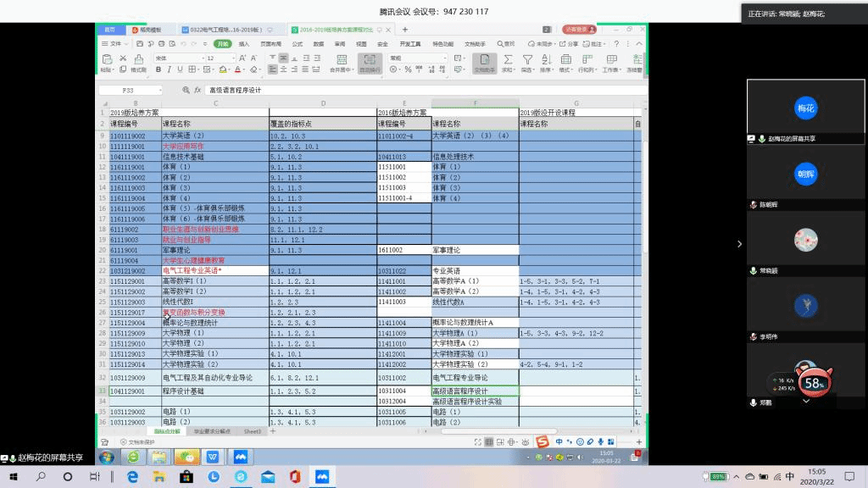Click the red login account button
Image resolution: width=868 pixels, height=488 pixels.
tap(579, 30)
